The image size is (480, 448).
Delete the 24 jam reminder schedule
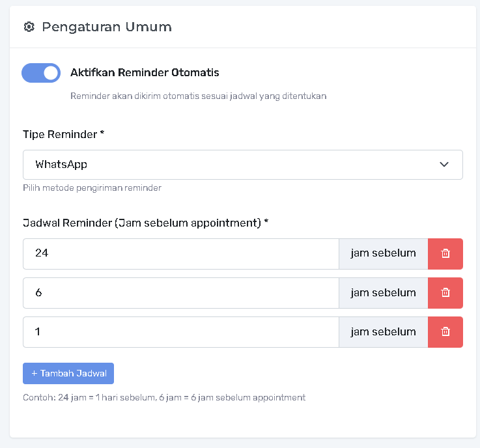pyautogui.click(x=445, y=253)
